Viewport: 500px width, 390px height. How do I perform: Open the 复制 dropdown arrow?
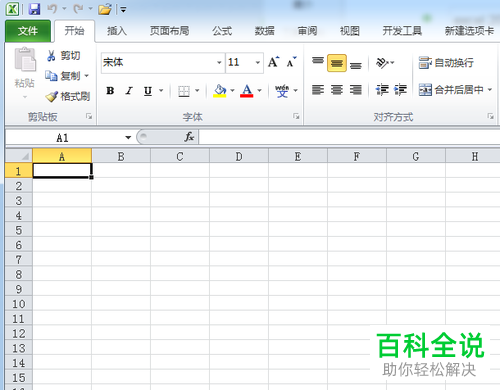(x=86, y=76)
